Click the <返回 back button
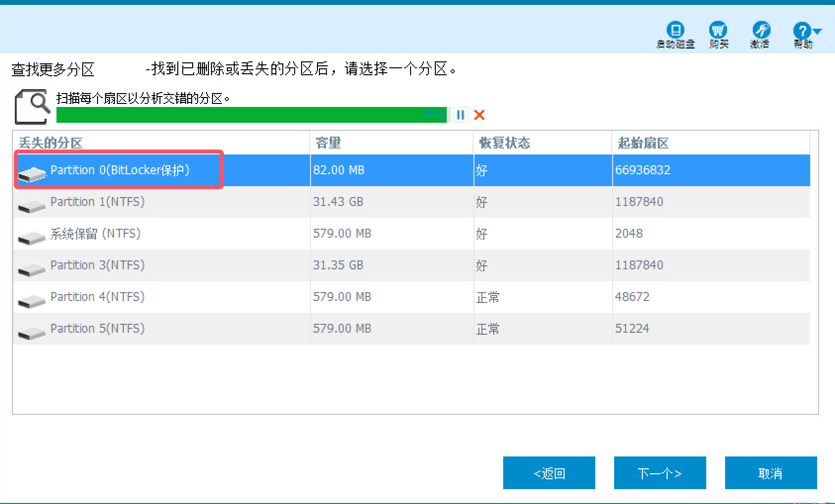This screenshot has width=835, height=504. (549, 473)
